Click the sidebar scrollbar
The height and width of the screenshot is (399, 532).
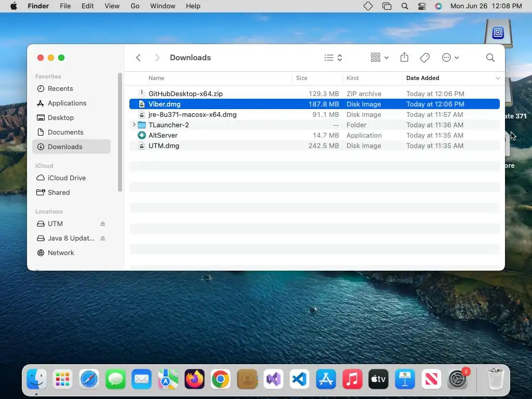[120, 132]
